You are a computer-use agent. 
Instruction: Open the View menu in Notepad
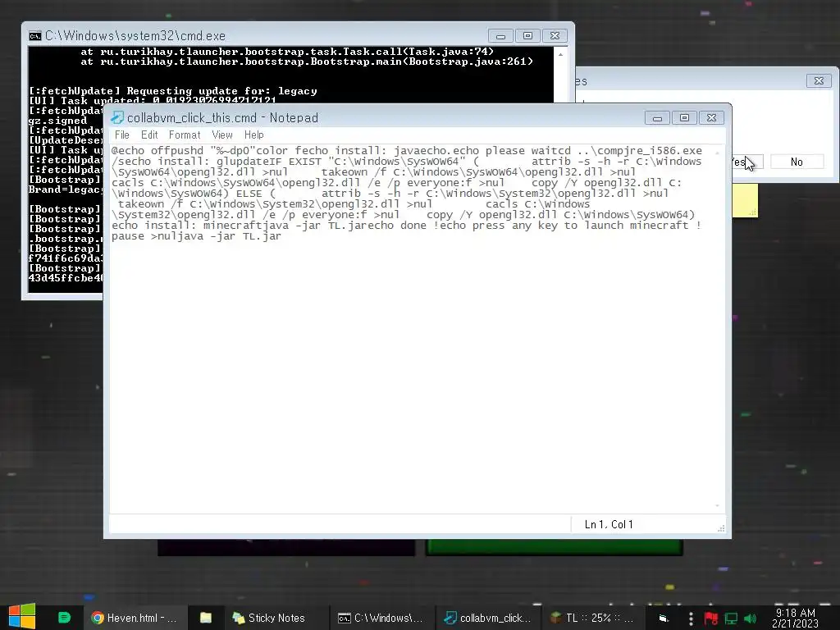(221, 135)
